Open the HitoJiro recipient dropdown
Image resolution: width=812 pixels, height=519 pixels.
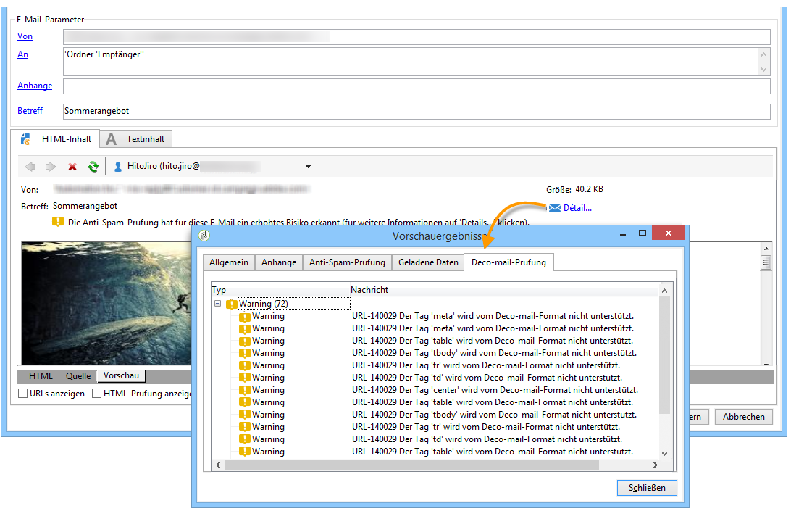coord(308,166)
